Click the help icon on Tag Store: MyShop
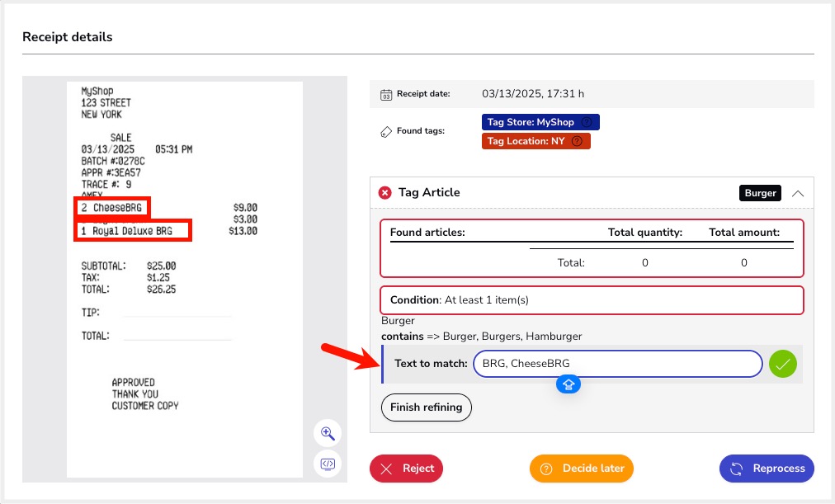 [x=587, y=122]
